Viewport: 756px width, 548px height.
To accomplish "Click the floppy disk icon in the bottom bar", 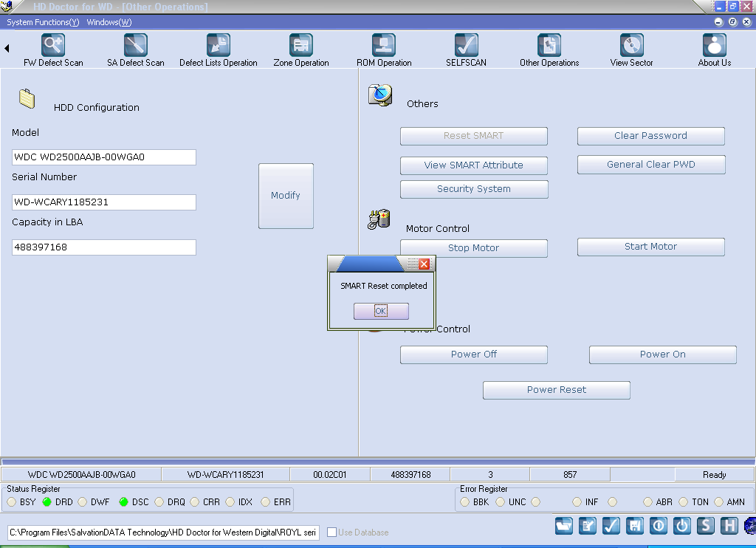I will tap(634, 525).
